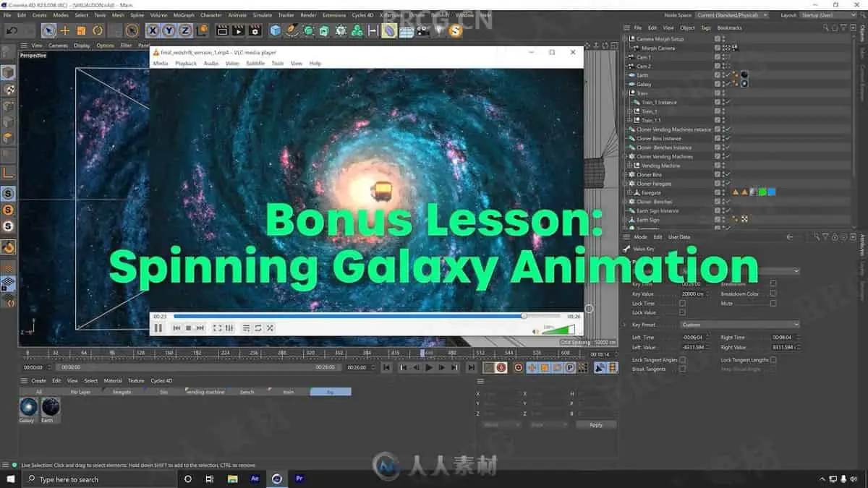Open Cinema 4D Simulate menu
The height and width of the screenshot is (488, 868).
click(263, 14)
